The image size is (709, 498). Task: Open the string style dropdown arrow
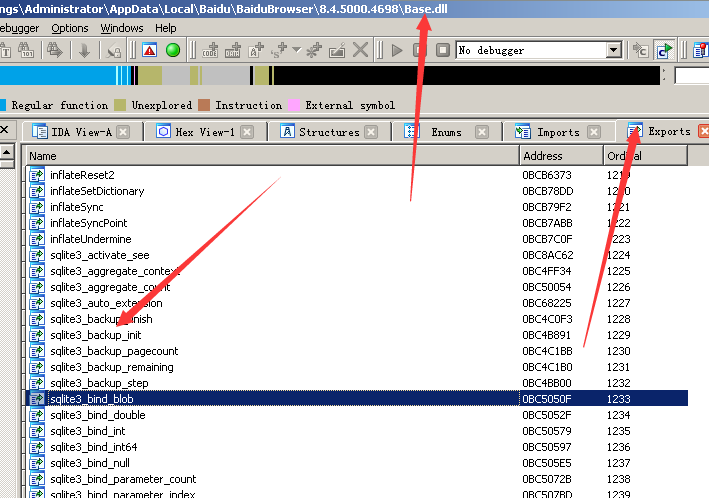coord(297,50)
